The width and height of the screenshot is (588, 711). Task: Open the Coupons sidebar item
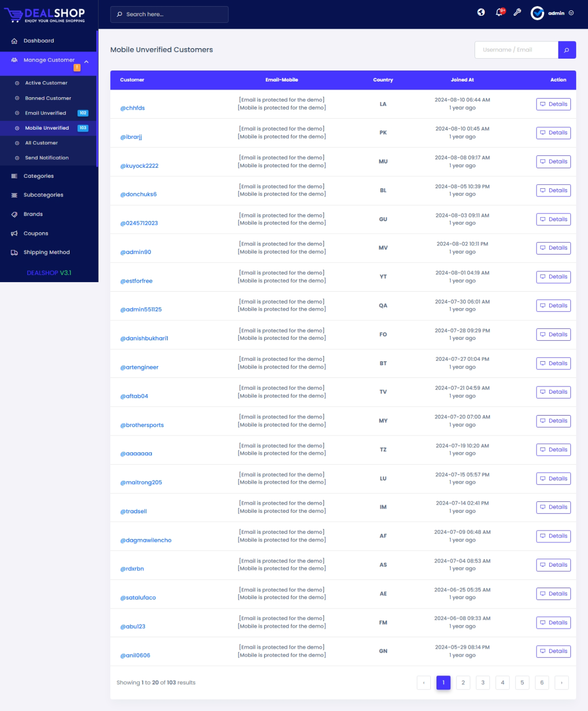[x=36, y=234]
